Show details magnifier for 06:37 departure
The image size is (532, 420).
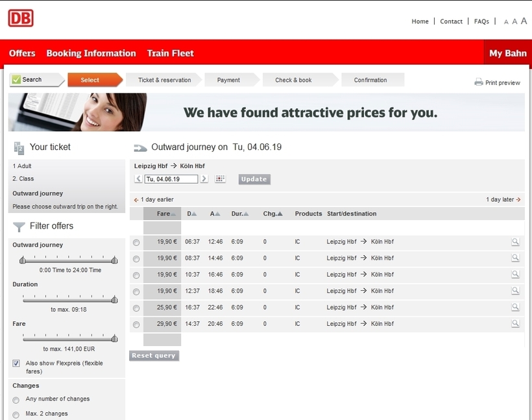515,241
